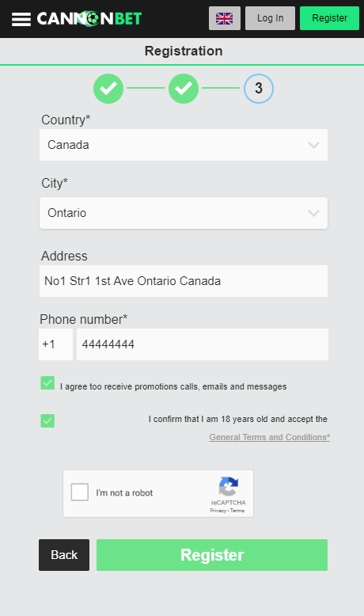This screenshot has height=616, width=364.
Task: Open the Country dropdown showing Canada
Action: click(184, 145)
